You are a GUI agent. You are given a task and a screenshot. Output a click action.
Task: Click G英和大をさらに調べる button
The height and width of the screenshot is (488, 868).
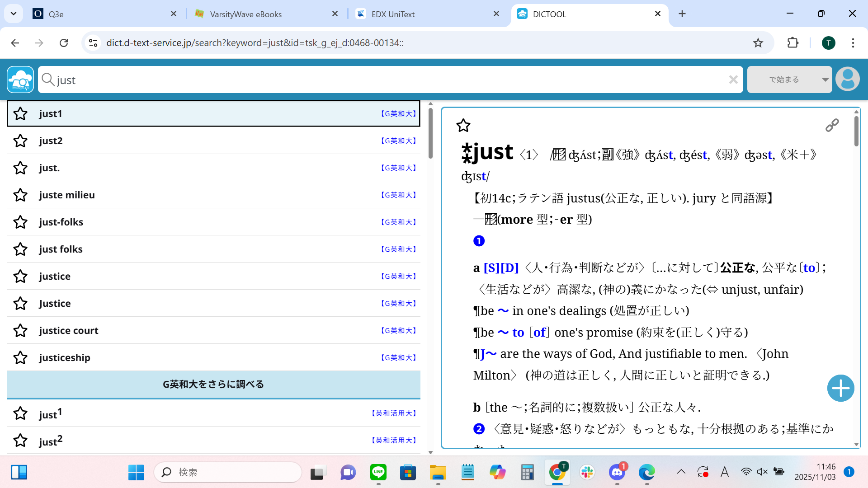click(213, 385)
